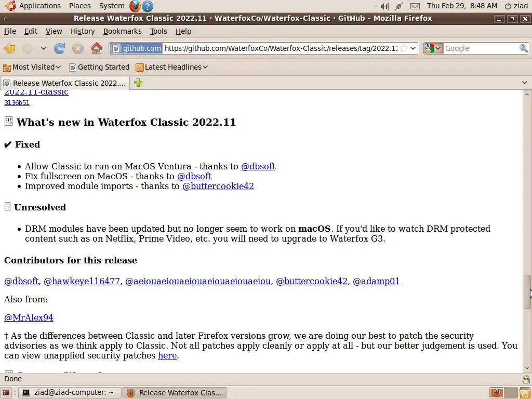Viewport: 532px width, 399px height.
Task: Click in the Google search box
Action: [481, 48]
